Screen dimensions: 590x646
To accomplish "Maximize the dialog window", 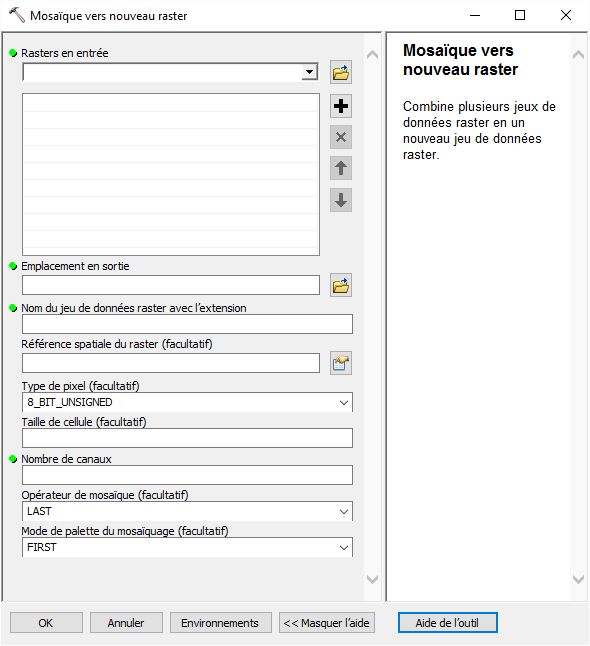I will (x=520, y=15).
